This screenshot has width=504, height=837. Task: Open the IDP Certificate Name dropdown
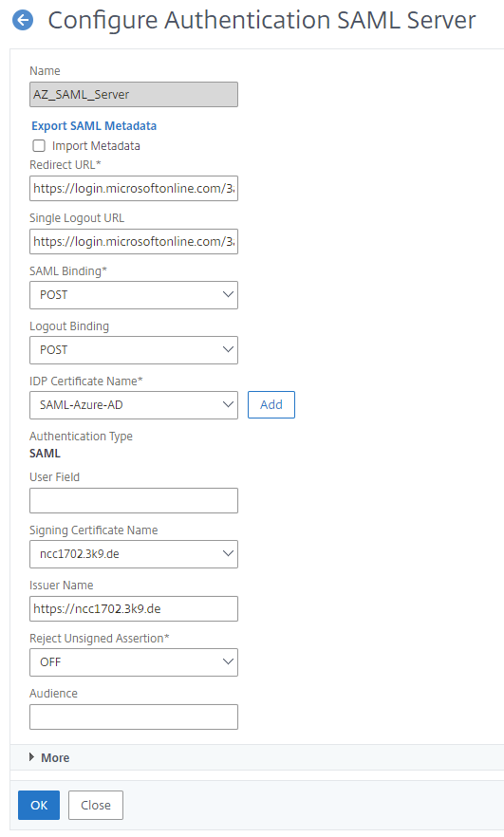pyautogui.click(x=134, y=405)
